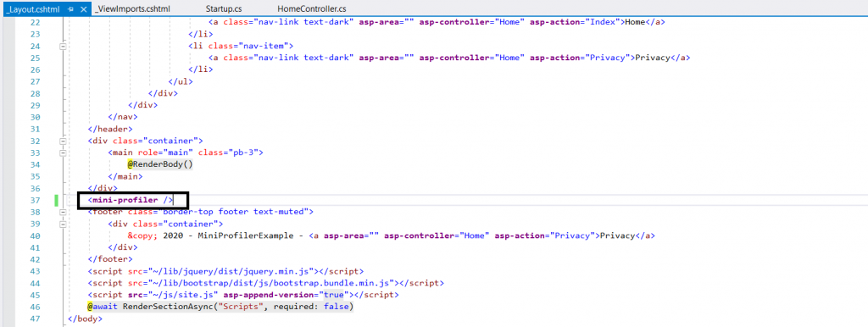Click the li class="nav-item" tag

pyautogui.click(x=241, y=47)
